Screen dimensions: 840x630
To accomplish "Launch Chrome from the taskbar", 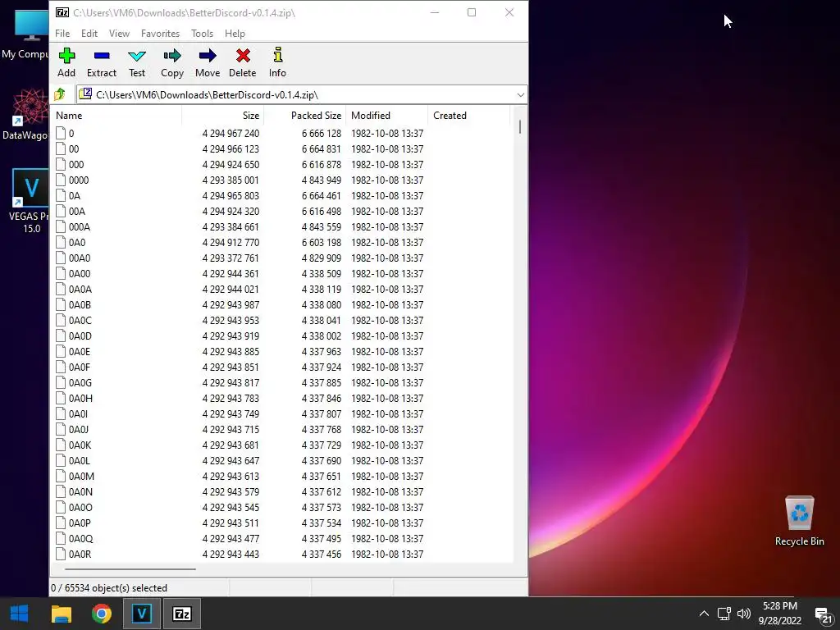I will tap(101, 614).
